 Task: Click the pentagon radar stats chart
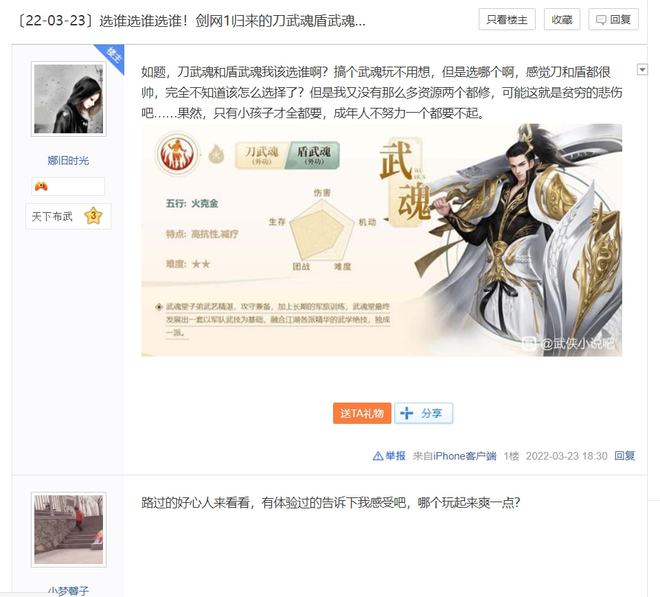322,230
